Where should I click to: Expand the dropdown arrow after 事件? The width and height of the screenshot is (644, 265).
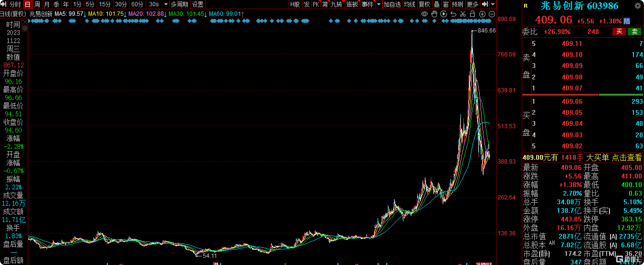(x=379, y=4)
